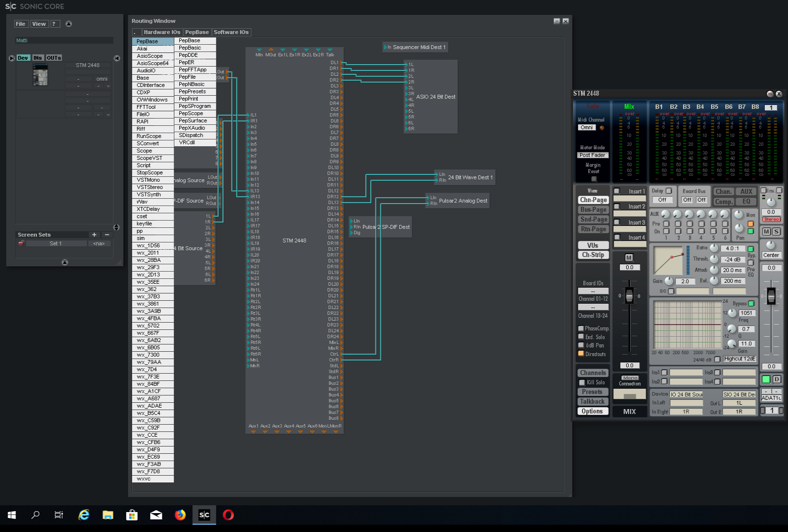
Task: Remove a screen set with the minus icon
Action: 107,235
